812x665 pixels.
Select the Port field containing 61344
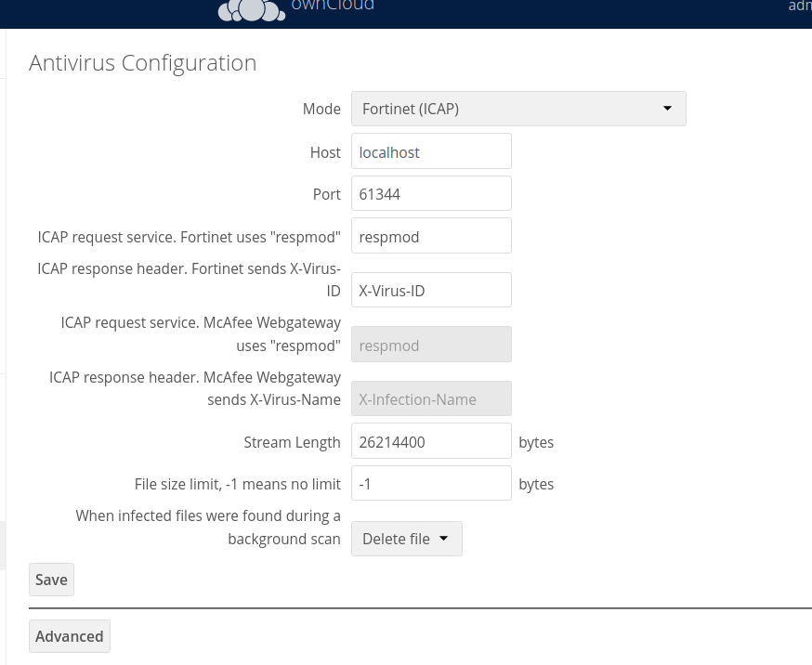click(431, 193)
